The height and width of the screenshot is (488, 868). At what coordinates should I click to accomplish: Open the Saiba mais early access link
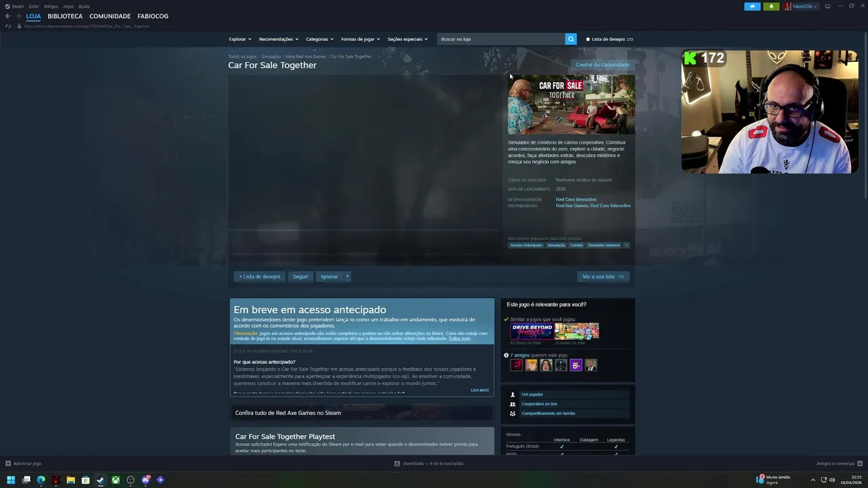tap(460, 338)
